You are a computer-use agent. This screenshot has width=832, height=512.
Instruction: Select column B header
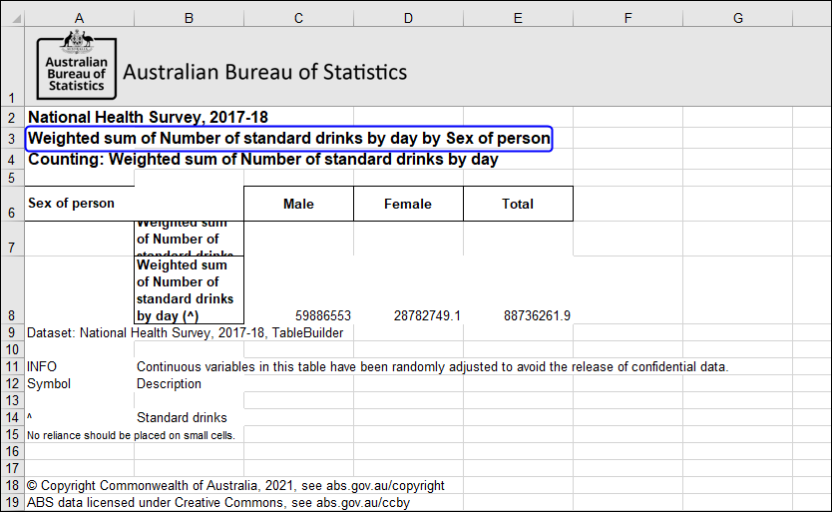[x=189, y=18]
